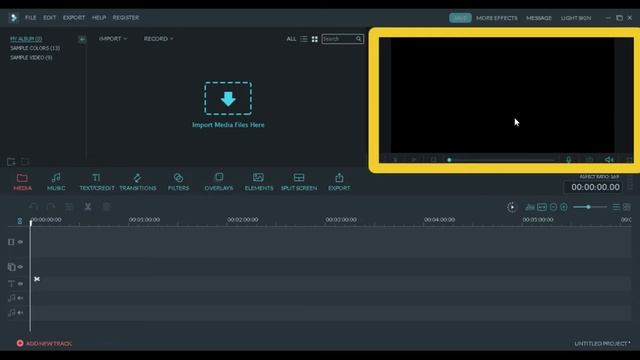Switch to LIGHT SKIN theme
The height and width of the screenshot is (360, 640).
[576, 18]
